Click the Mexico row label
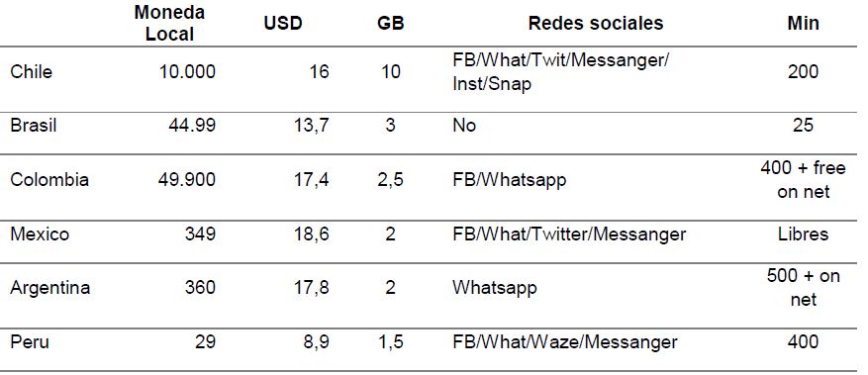Image resolution: width=868 pixels, height=375 pixels. click(40, 234)
